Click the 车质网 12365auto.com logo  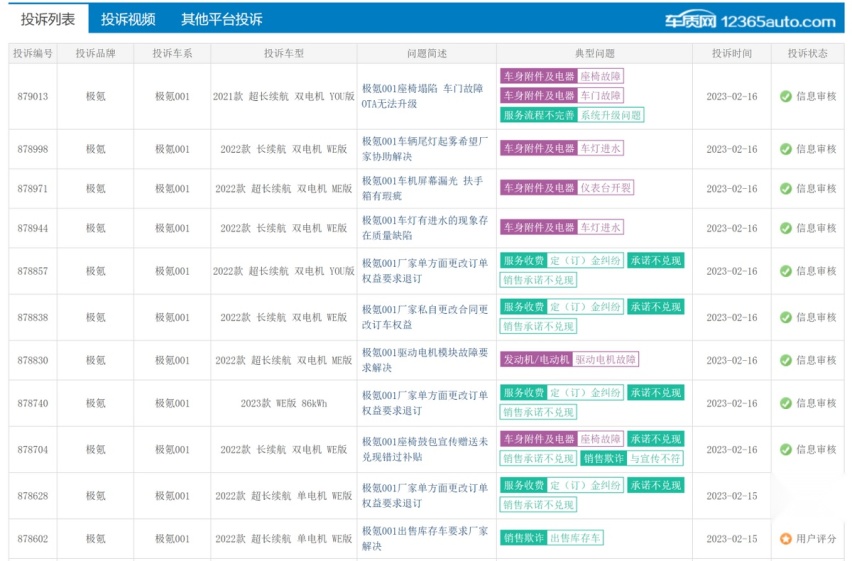tap(750, 21)
